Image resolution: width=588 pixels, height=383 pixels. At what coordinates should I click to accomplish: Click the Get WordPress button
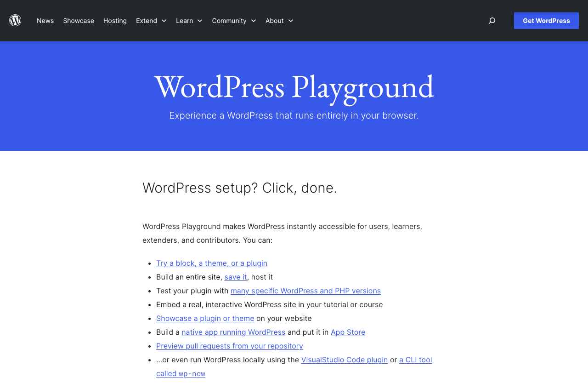click(x=546, y=21)
